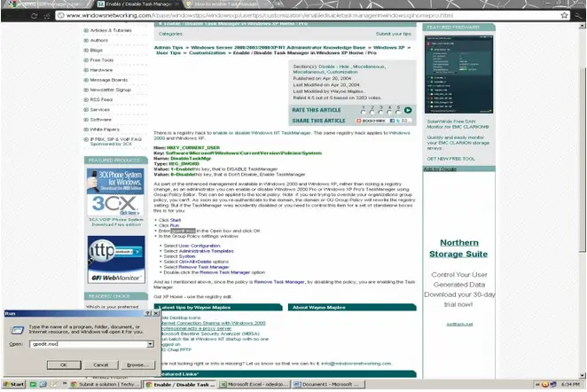Share the article on Facebook icon
The width and height of the screenshot is (587, 392).
click(x=392, y=121)
